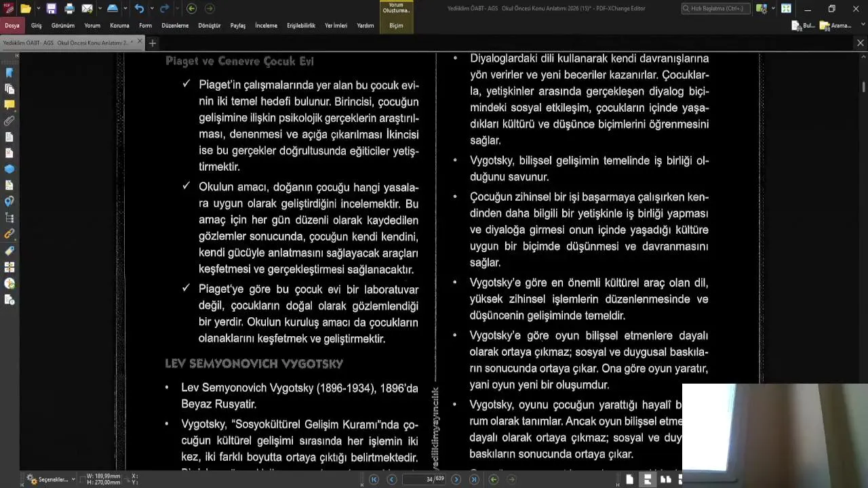Click the Arama search button

(835, 26)
